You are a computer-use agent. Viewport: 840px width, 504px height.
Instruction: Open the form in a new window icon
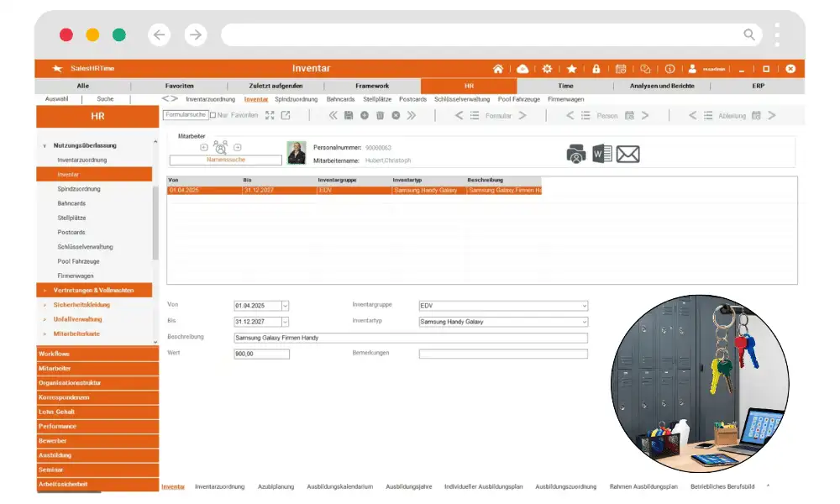pyautogui.click(x=286, y=115)
